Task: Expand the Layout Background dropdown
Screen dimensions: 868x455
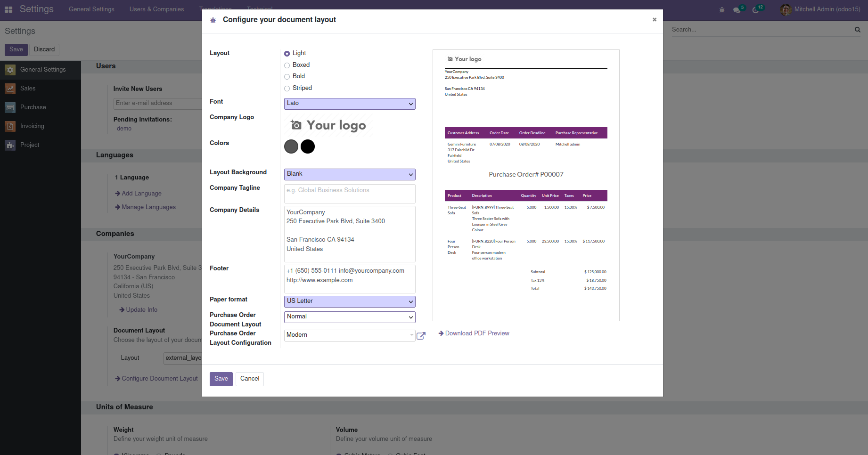Action: 350,174
